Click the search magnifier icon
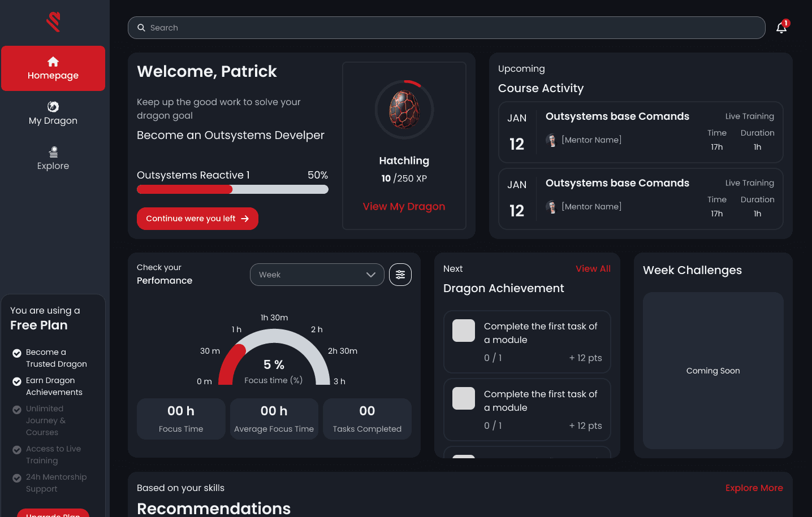812x517 pixels. click(141, 28)
